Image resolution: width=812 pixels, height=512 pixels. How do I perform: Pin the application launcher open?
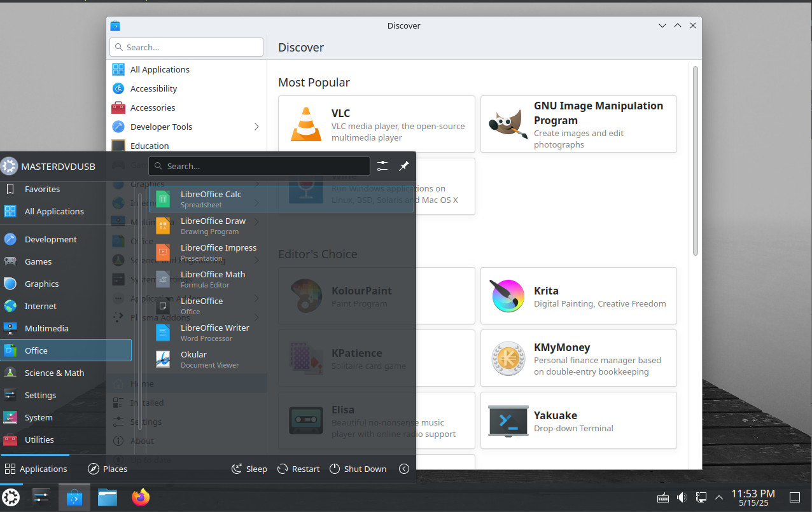tap(404, 166)
